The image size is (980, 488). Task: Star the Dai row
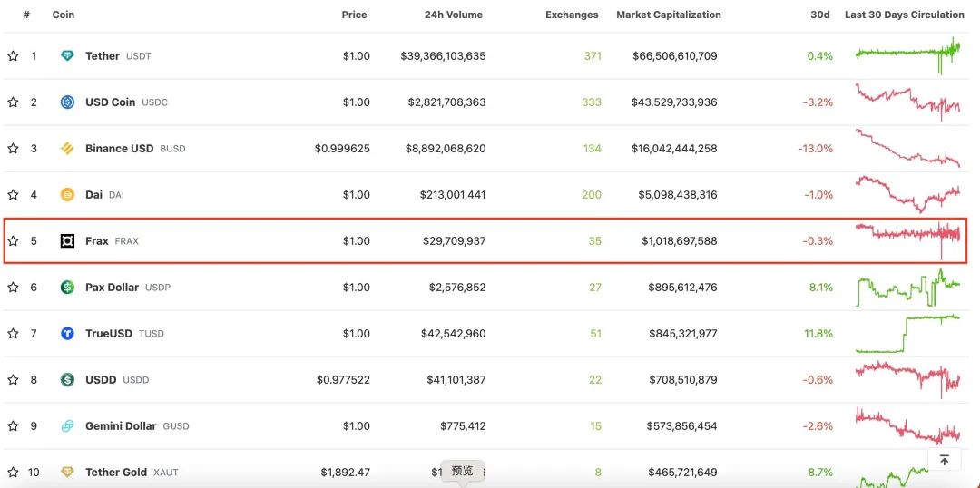pyautogui.click(x=13, y=195)
